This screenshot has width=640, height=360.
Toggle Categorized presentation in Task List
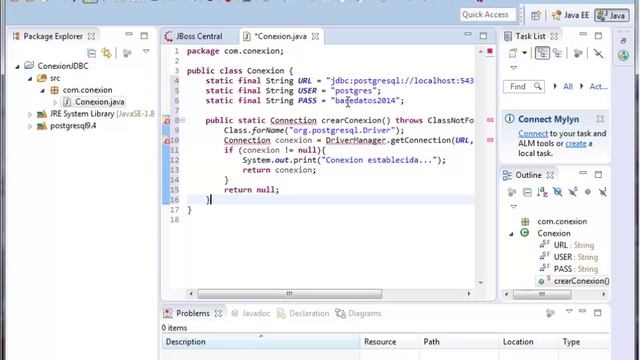coord(542,53)
